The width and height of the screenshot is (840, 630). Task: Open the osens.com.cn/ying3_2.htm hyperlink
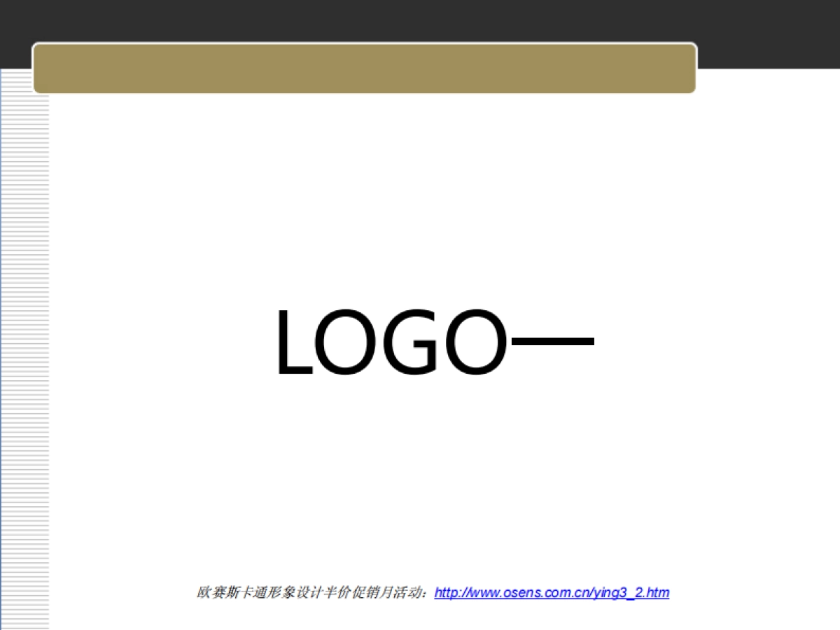pos(552,592)
